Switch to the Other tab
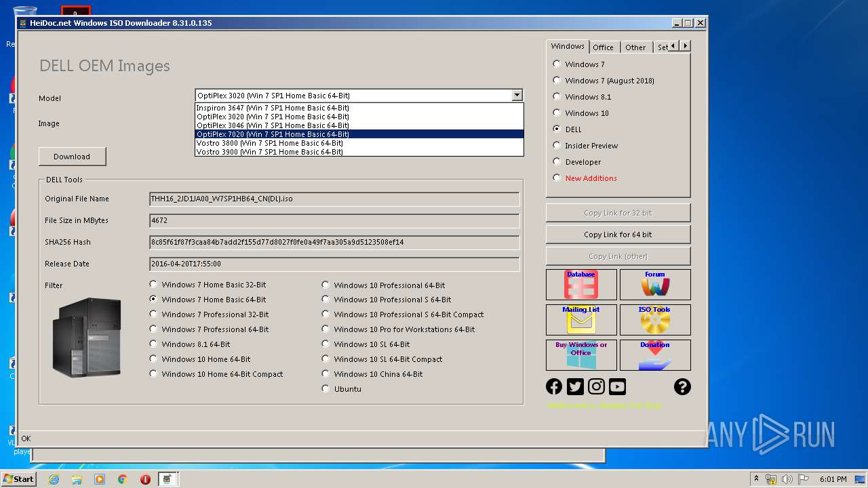 tap(635, 47)
